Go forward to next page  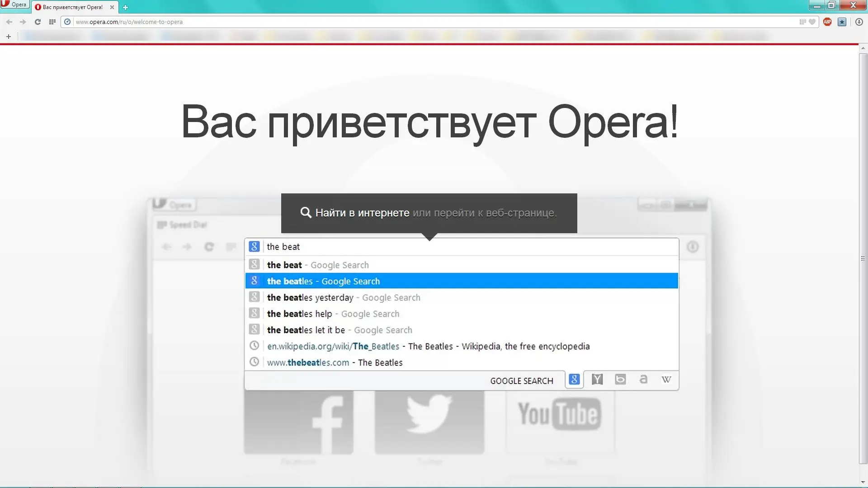click(23, 22)
